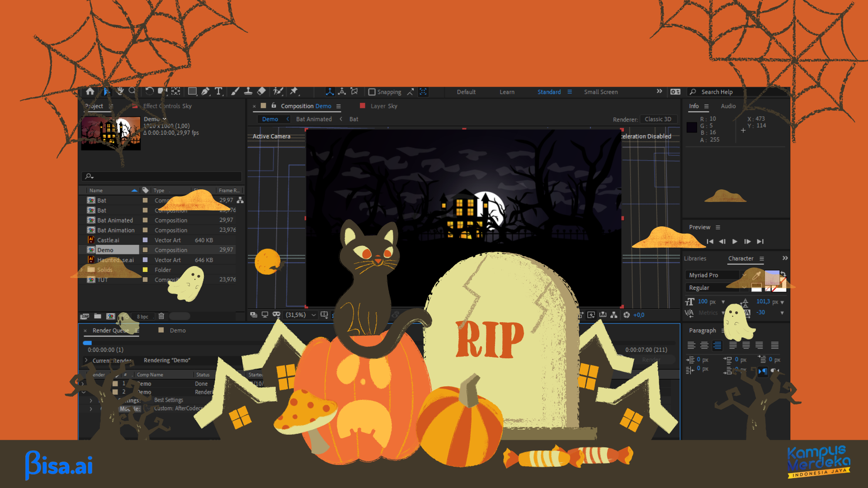The height and width of the screenshot is (488, 868).
Task: Play the preview
Action: point(735,242)
